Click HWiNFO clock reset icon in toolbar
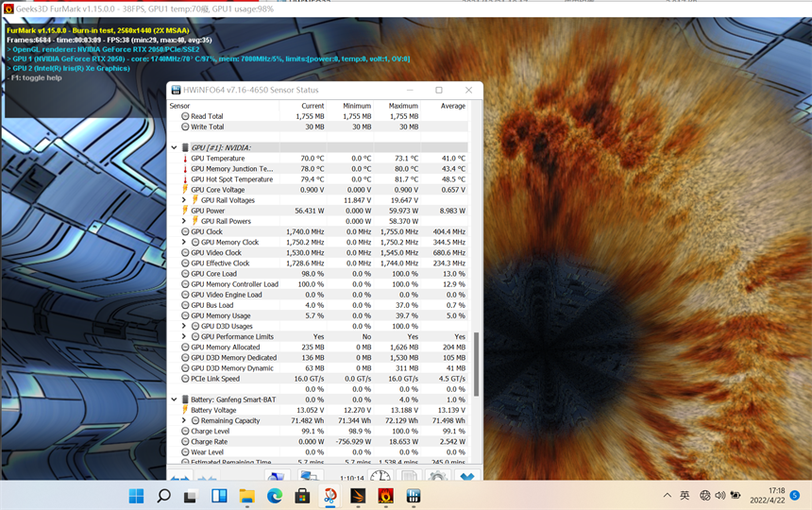 pyautogui.click(x=381, y=476)
